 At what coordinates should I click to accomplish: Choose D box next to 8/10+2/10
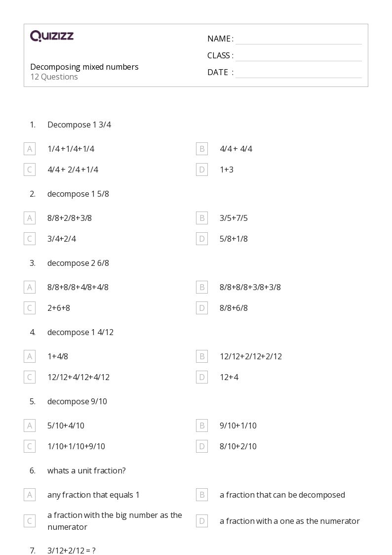[202, 446]
